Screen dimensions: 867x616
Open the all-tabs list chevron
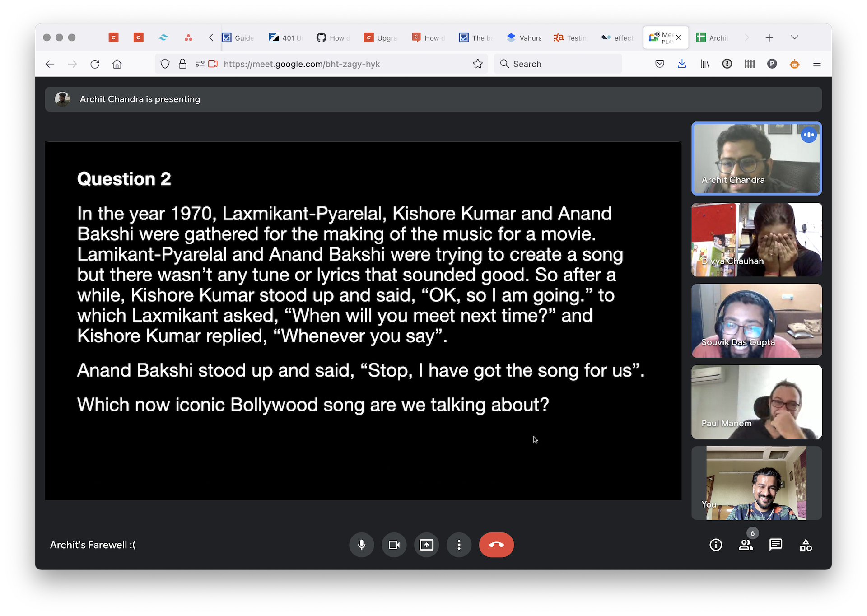pos(795,37)
